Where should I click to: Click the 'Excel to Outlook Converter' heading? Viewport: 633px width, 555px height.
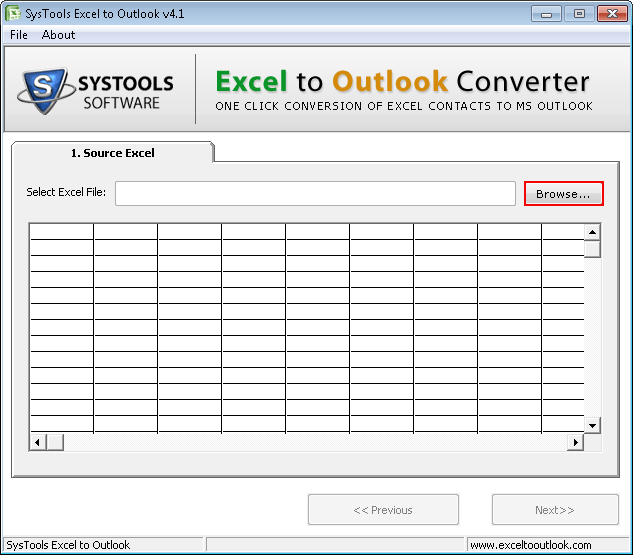click(402, 82)
